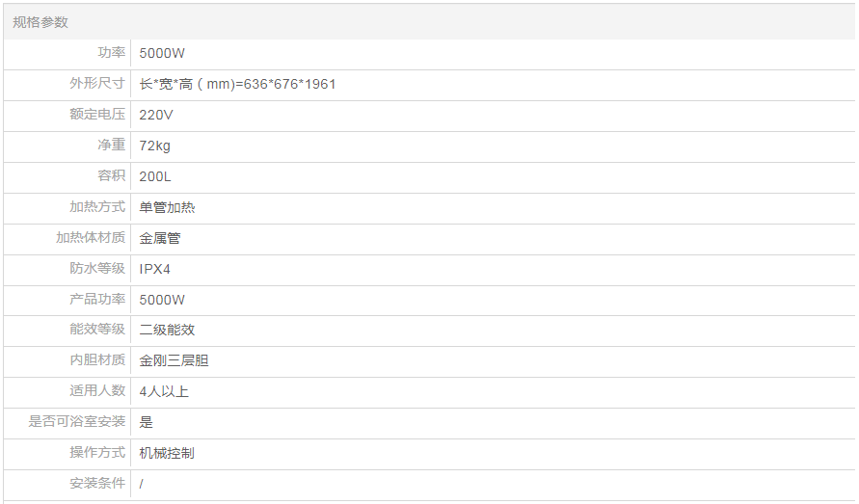Image resolution: width=859 pixels, height=504 pixels.
Task: Click the 规格参数 table header
Action: point(40,22)
